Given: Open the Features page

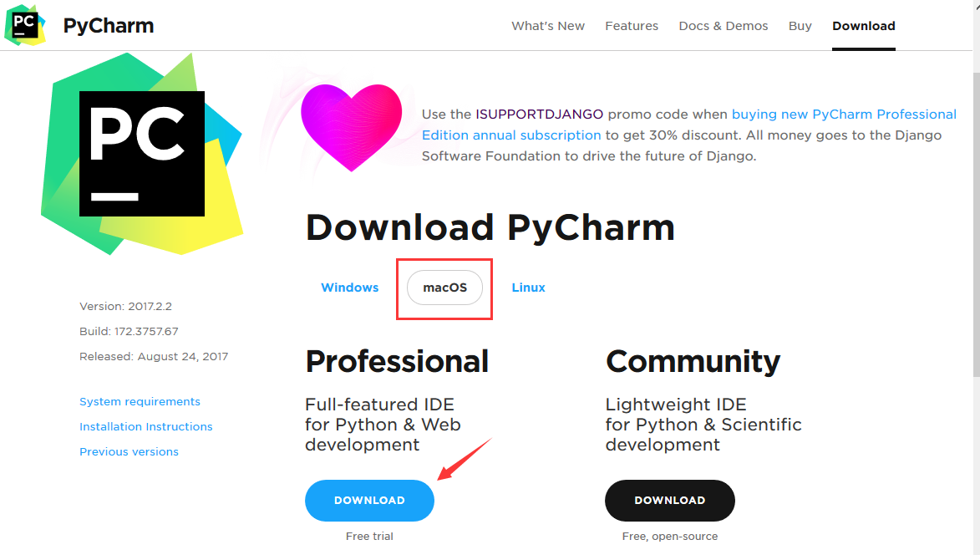Looking at the screenshot, I should (x=632, y=26).
